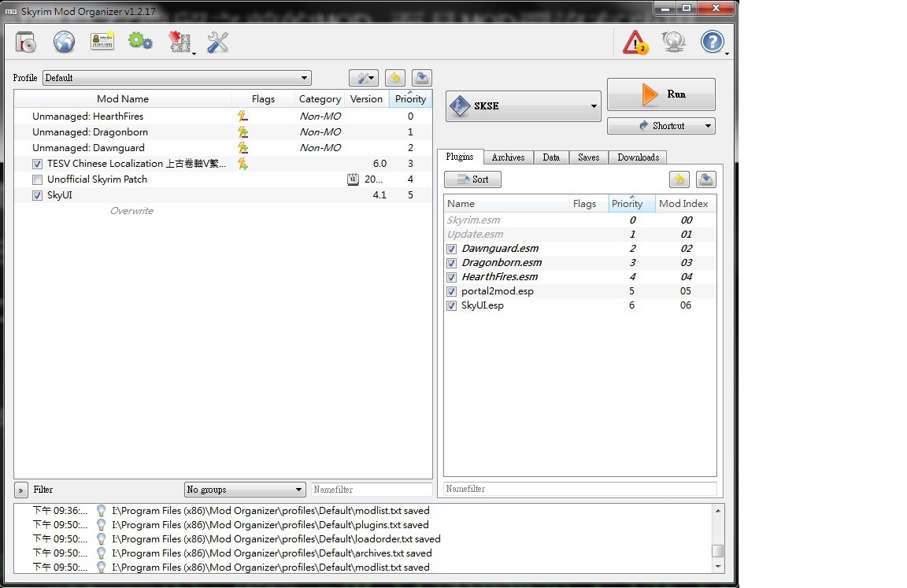Viewport: 907px width, 588px height.
Task: Switch to the Plugins tab
Action: click(x=460, y=157)
